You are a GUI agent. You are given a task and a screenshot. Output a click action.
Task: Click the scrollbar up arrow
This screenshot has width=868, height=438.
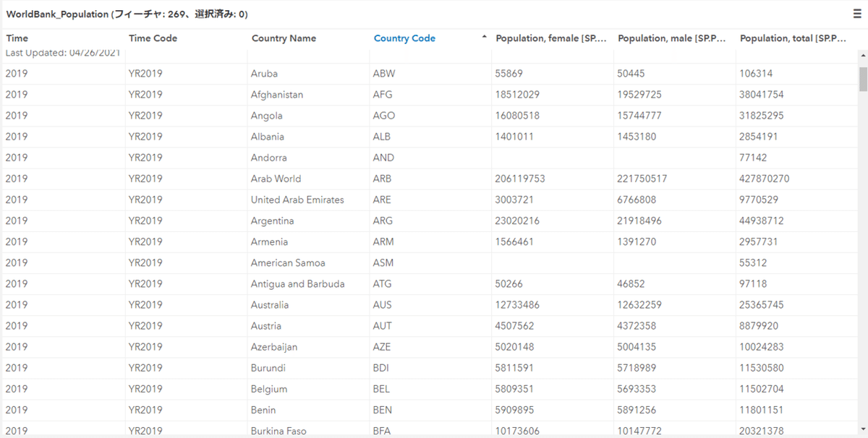862,56
